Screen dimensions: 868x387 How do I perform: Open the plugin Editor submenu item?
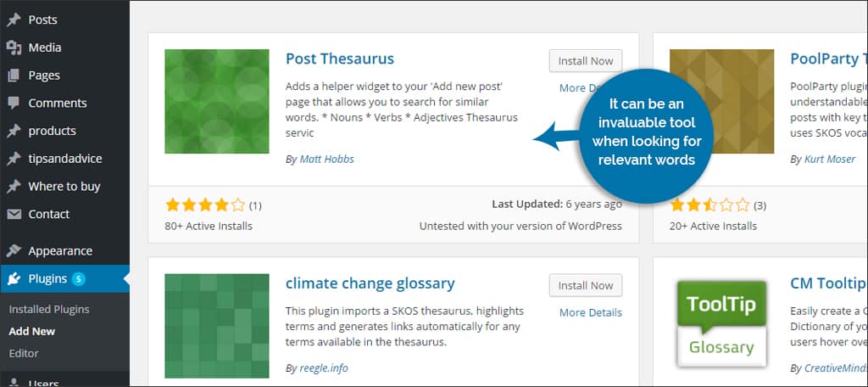[24, 353]
